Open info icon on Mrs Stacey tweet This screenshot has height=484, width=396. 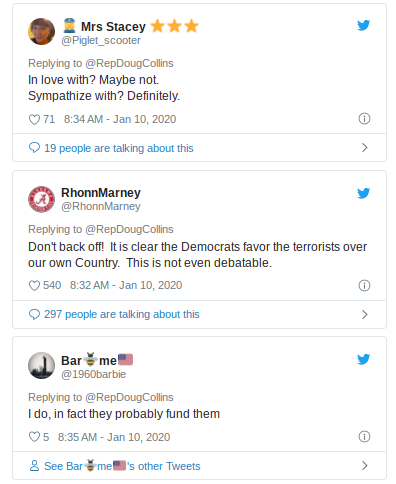(x=364, y=119)
